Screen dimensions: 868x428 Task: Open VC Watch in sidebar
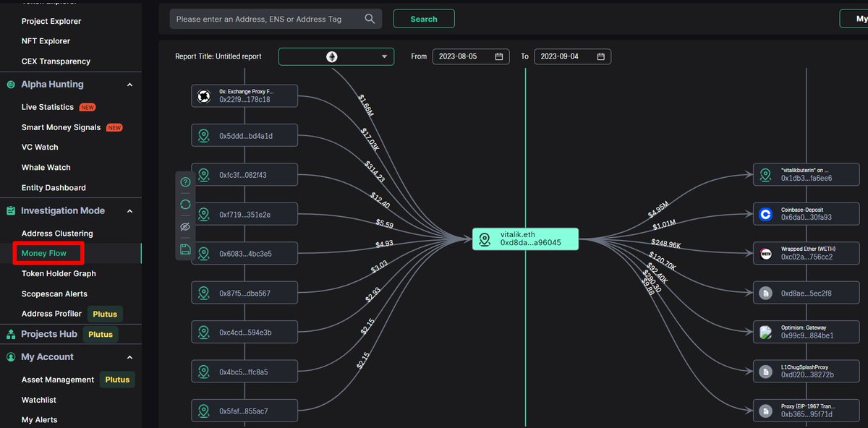(x=40, y=147)
